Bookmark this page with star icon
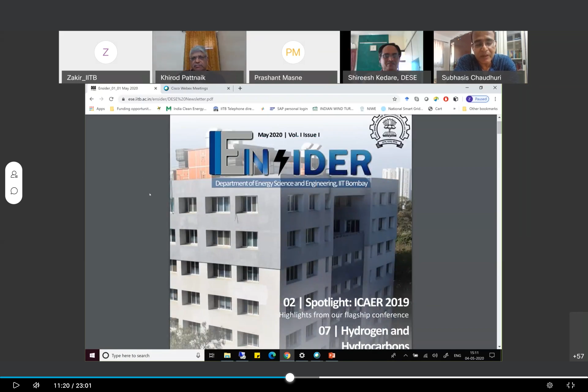588x392 pixels. pos(395,99)
